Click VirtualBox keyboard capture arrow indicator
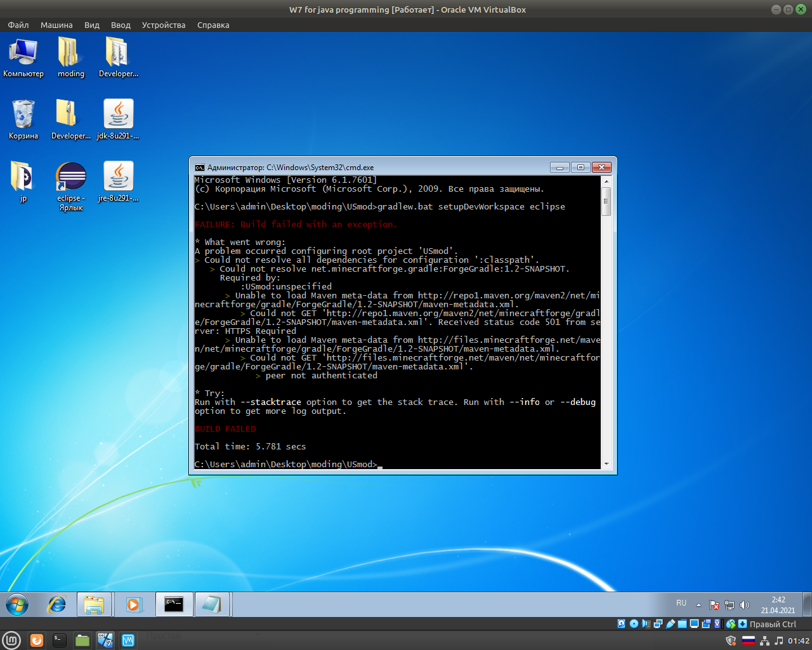 tap(742, 624)
